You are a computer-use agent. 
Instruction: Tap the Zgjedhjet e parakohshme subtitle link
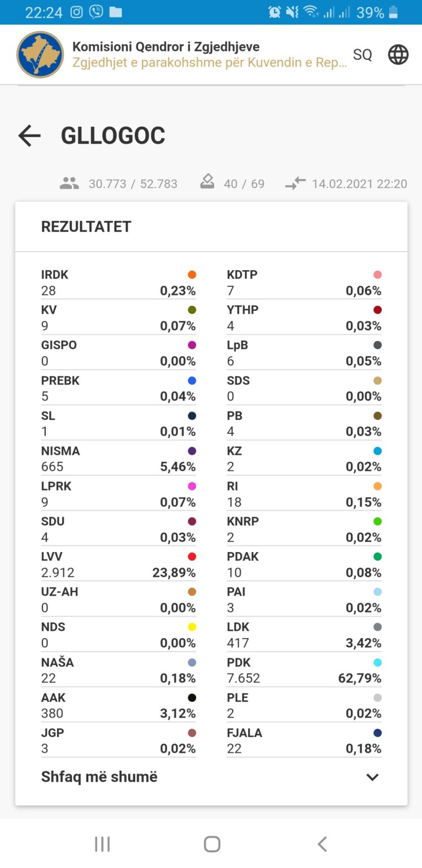click(209, 63)
